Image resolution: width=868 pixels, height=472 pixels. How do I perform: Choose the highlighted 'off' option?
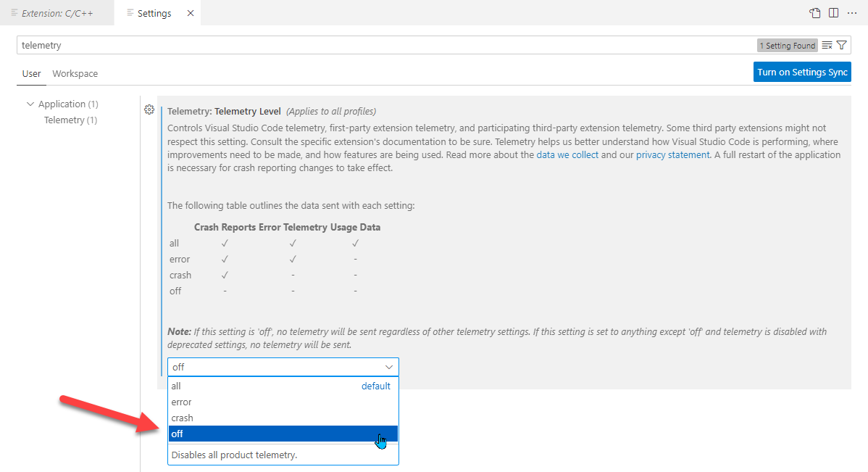[x=283, y=434]
